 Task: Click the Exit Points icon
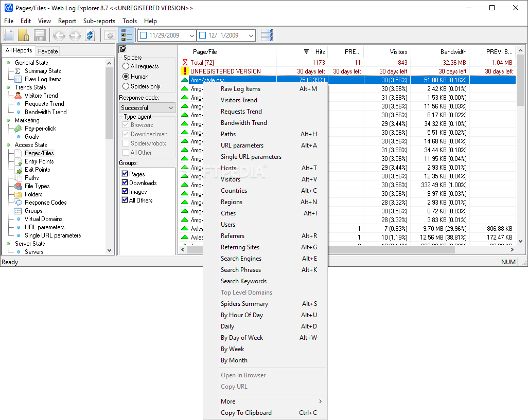[18, 170]
